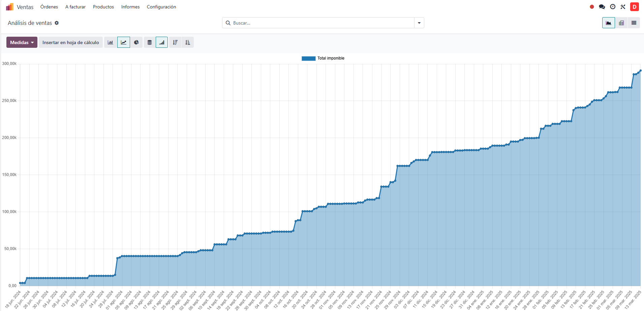Expand the search options dropdown arrow
Image resolution: width=644 pixels, height=311 pixels.
pos(419,23)
